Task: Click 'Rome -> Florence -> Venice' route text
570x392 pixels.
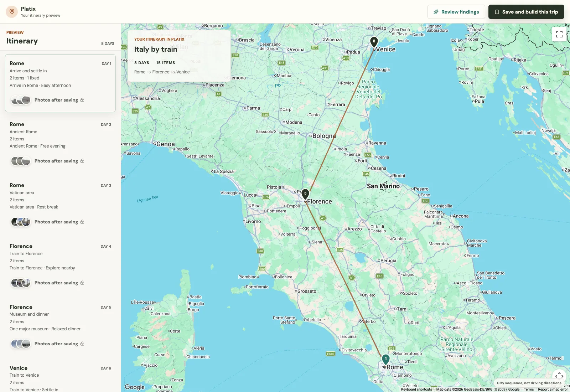Action: point(162,72)
